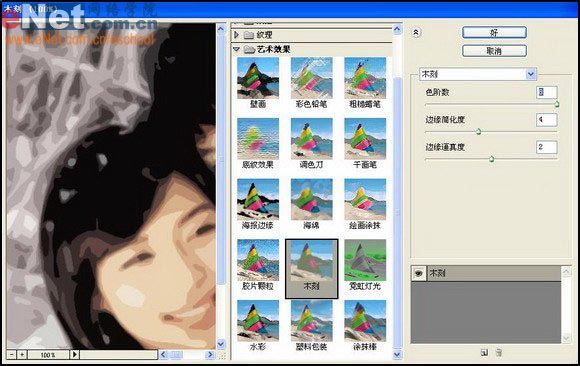This screenshot has width=580, height=366.
Task: Choose the 塑料包装 filter thumbnail
Action: pos(311,321)
